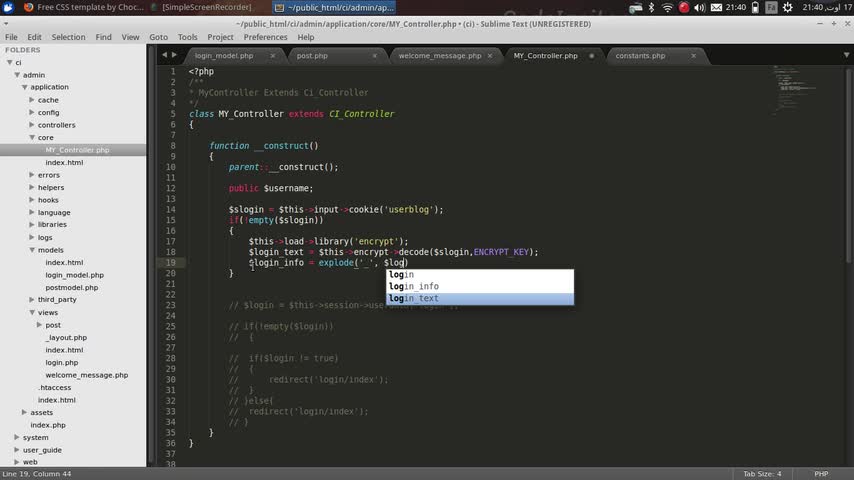Choose 'login_text' autocomplete suggestion
This screenshot has height=480, width=854.
(x=480, y=299)
